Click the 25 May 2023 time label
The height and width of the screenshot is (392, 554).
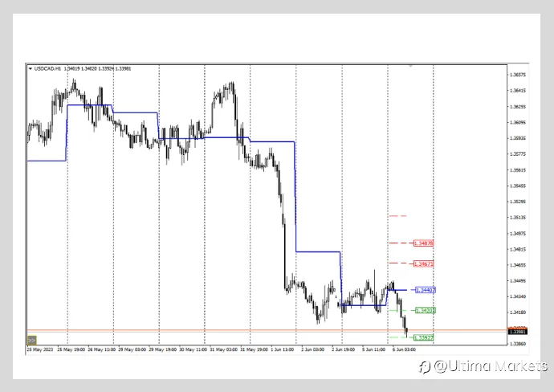40,349
